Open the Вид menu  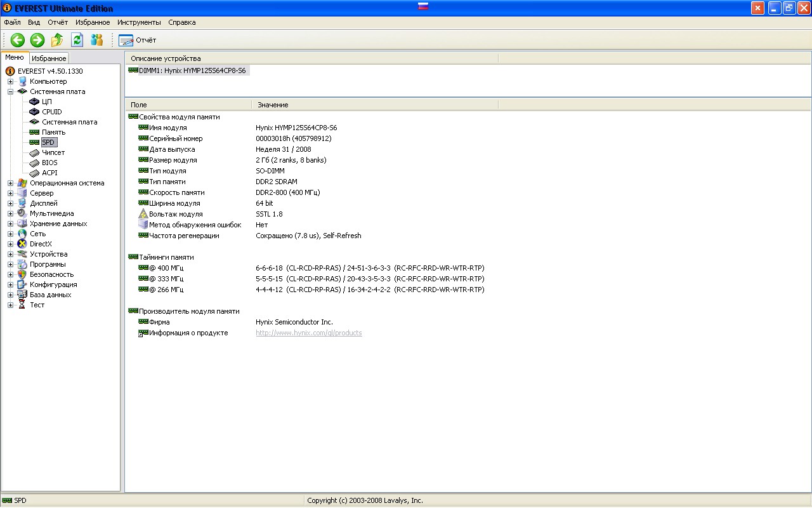(x=34, y=22)
